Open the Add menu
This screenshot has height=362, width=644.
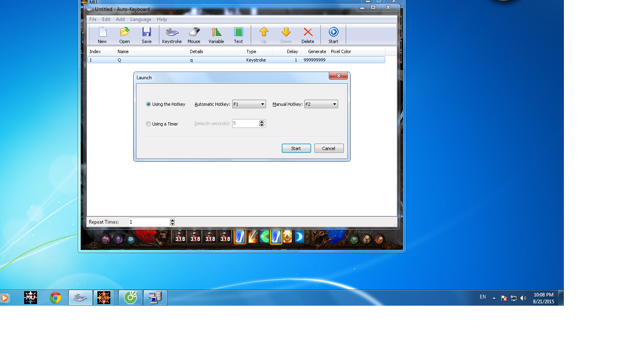tap(120, 19)
